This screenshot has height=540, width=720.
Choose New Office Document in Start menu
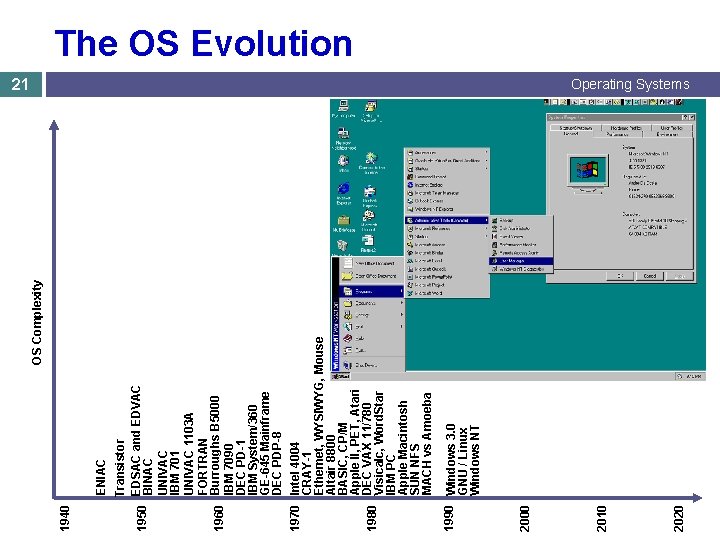372,264
